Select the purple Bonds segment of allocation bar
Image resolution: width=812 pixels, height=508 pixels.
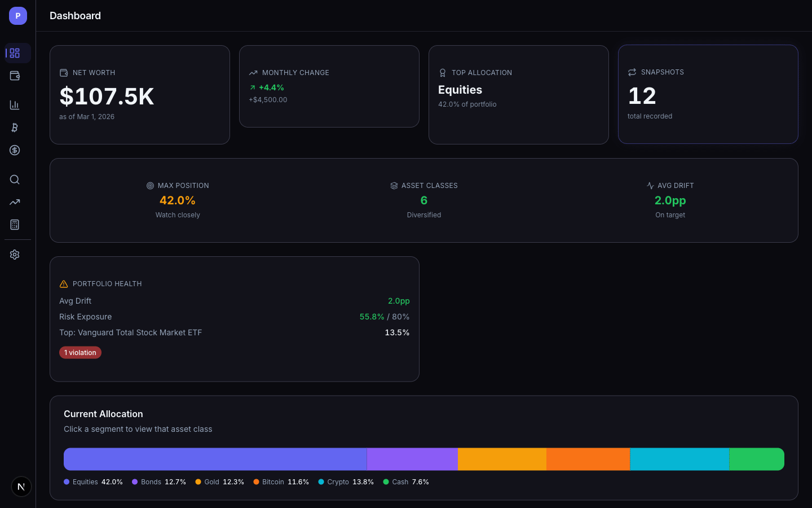coord(412,459)
